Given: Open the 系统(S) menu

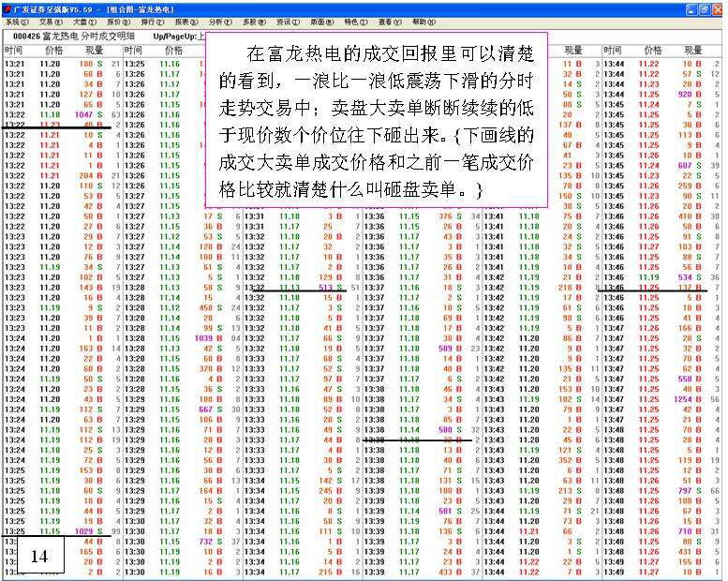Looking at the screenshot, I should click(17, 22).
